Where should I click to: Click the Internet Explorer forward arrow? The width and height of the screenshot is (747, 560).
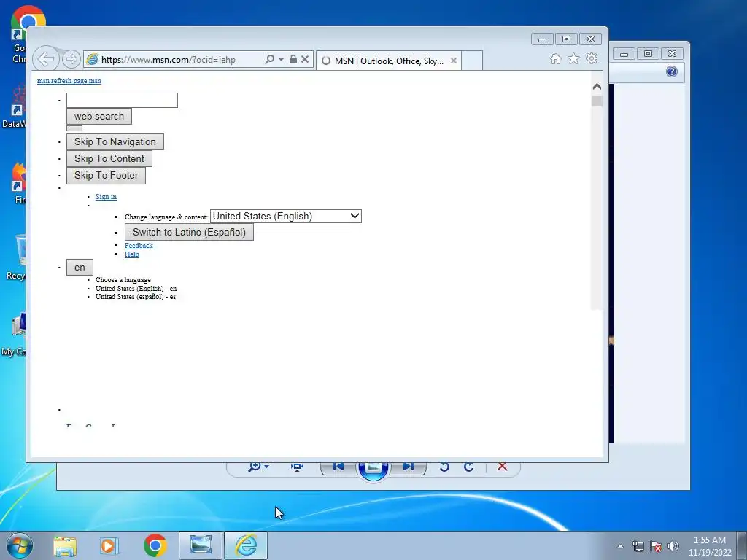tap(71, 59)
